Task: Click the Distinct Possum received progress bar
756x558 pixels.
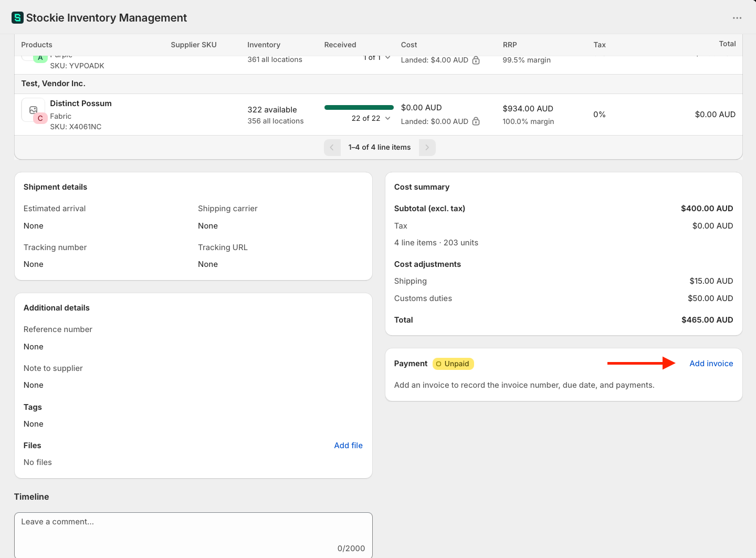Action: point(359,107)
